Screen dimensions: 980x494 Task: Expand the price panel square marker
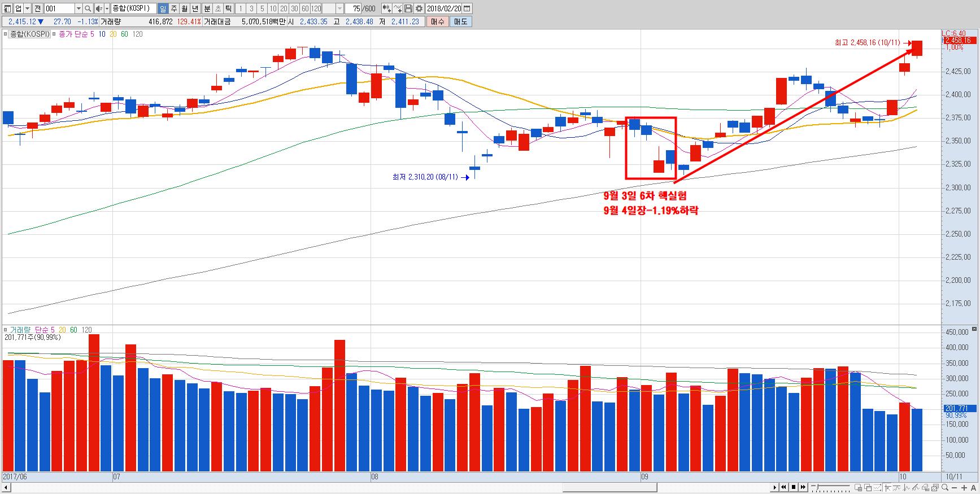[x=6, y=34]
